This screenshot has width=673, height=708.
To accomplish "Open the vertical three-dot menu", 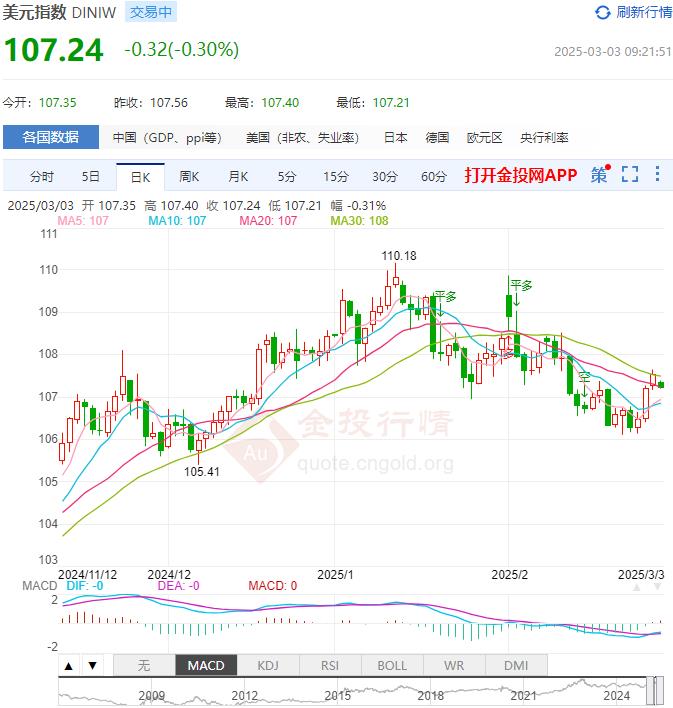I will point(658,174).
